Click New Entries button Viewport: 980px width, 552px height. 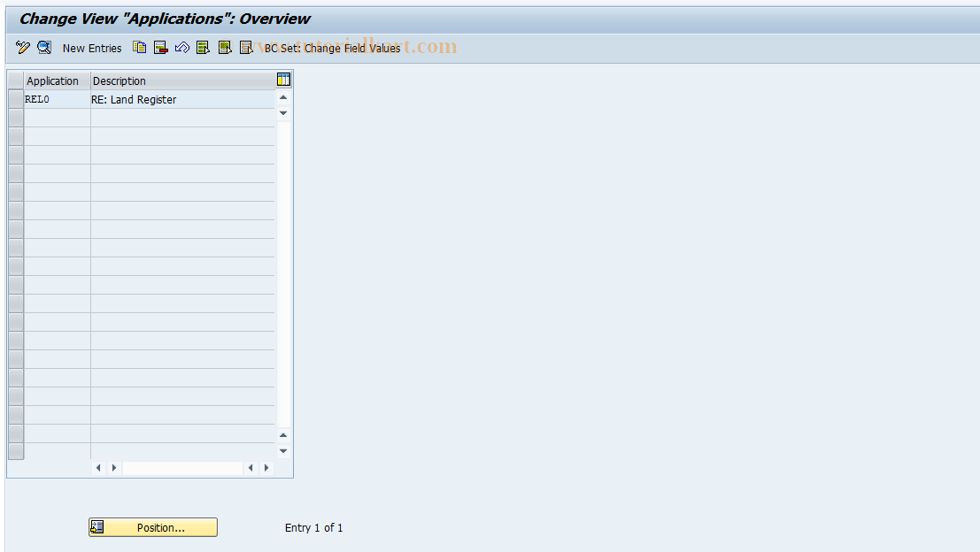[x=92, y=48]
